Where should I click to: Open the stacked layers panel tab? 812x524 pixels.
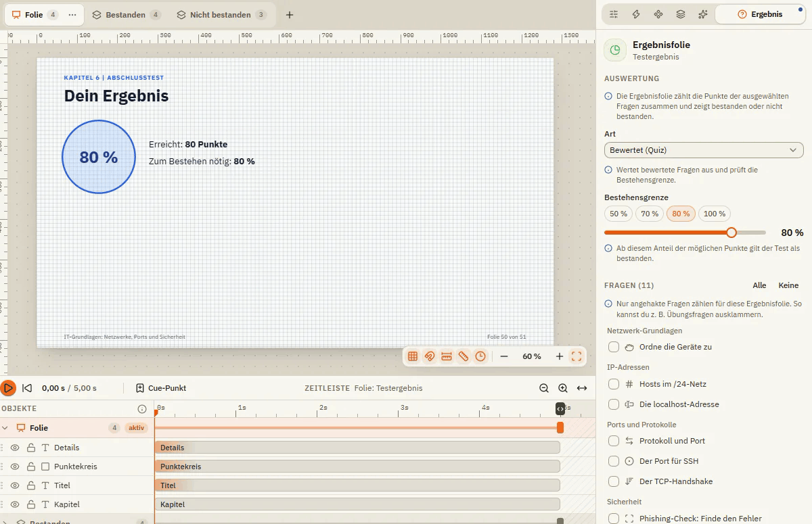point(681,14)
